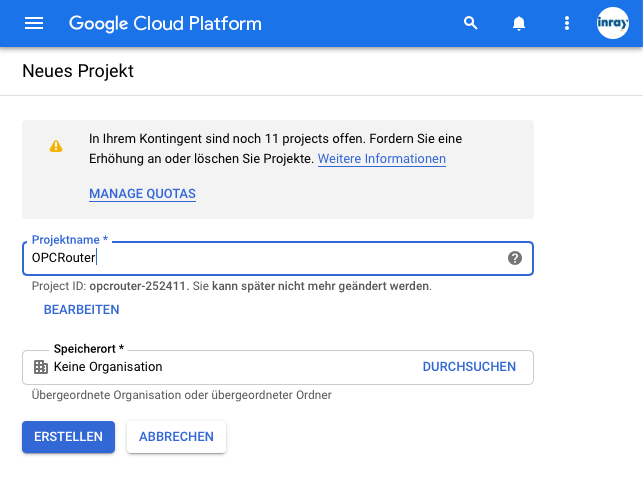
Task: Click the inray account avatar
Action: pyautogui.click(x=613, y=23)
